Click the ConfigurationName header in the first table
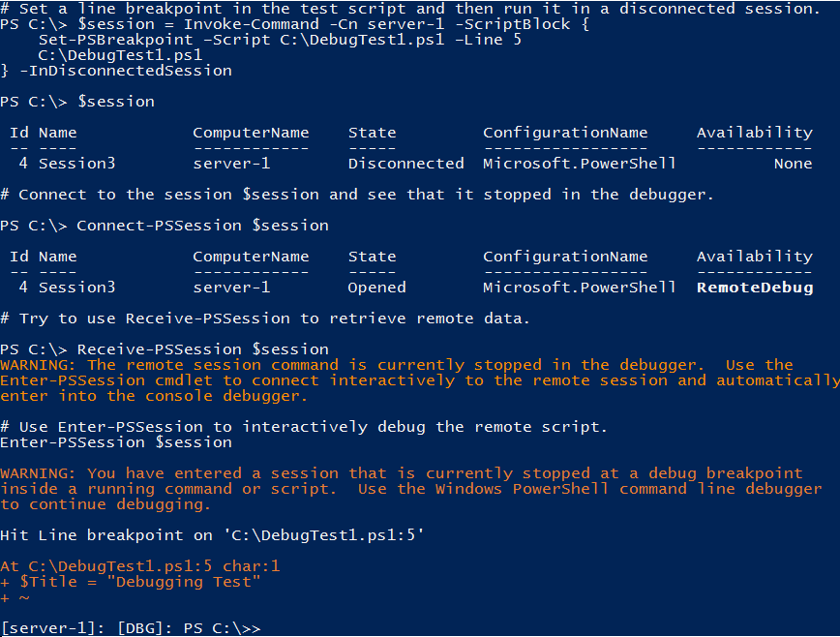This screenshot has width=840, height=637. [x=565, y=133]
